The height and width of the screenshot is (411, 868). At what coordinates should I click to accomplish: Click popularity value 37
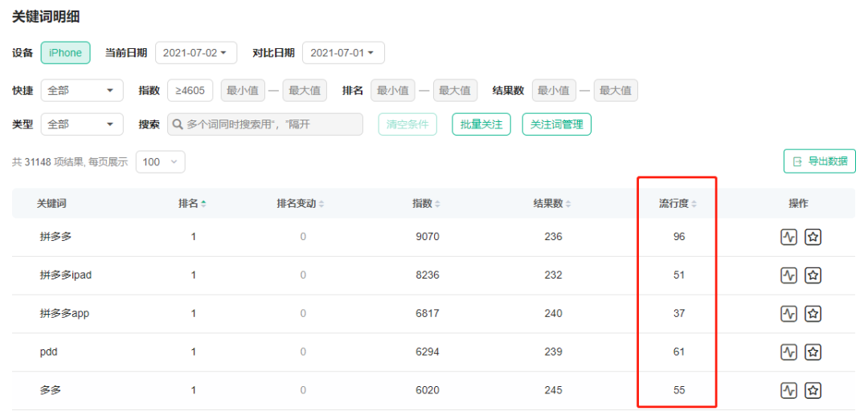[x=679, y=314]
